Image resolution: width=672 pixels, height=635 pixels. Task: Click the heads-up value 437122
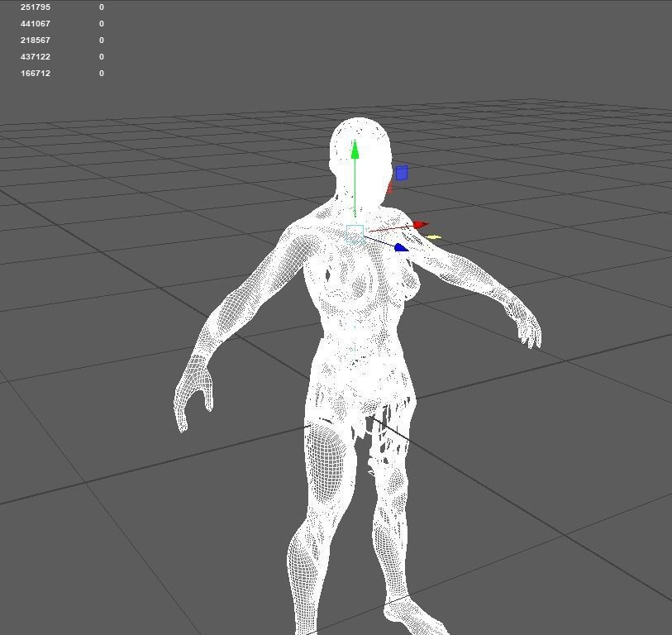pos(36,56)
